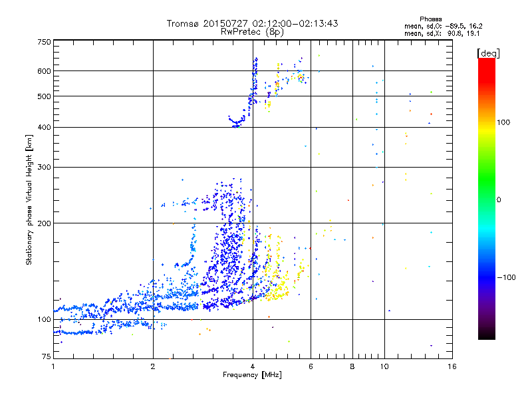The width and height of the screenshot is (532, 399).
Task: Click the rainbow phase colorbar
Action: tap(487, 198)
